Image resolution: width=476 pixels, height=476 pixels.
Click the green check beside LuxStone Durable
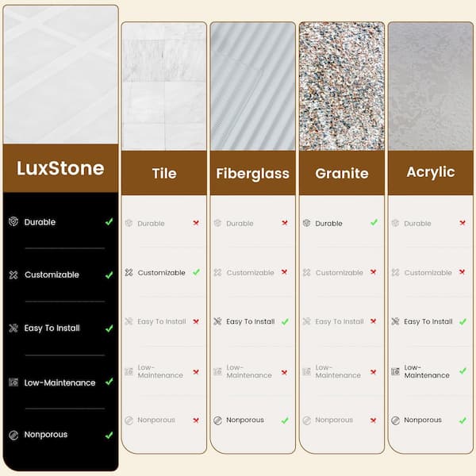(109, 222)
